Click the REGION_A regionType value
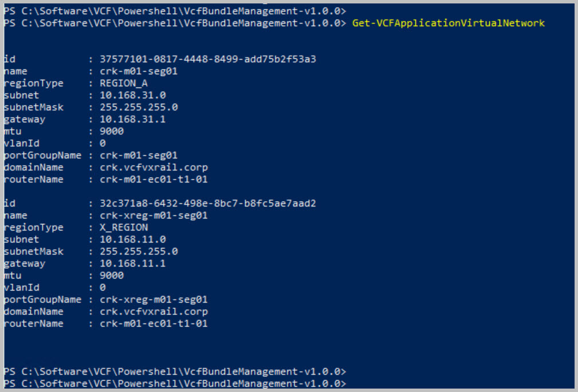The width and height of the screenshot is (578, 392). pyautogui.click(x=124, y=83)
